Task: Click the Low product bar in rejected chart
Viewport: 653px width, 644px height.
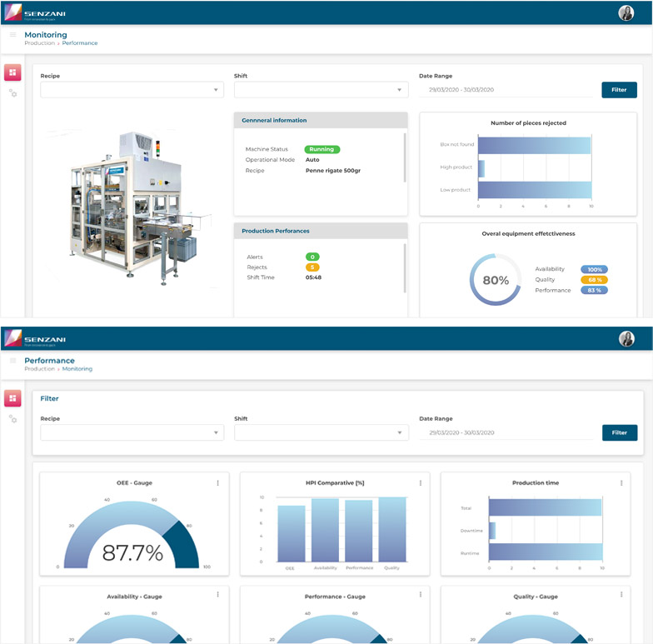Action: 535,190
